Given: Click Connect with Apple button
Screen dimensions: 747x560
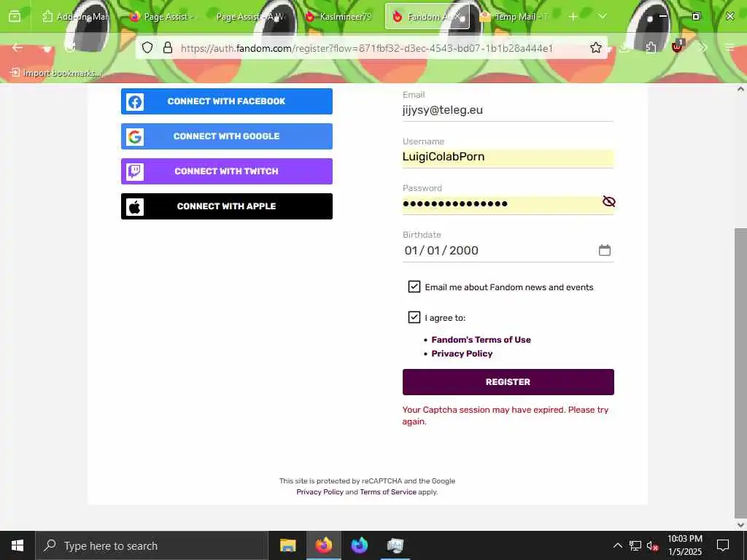Looking at the screenshot, I should tap(227, 206).
